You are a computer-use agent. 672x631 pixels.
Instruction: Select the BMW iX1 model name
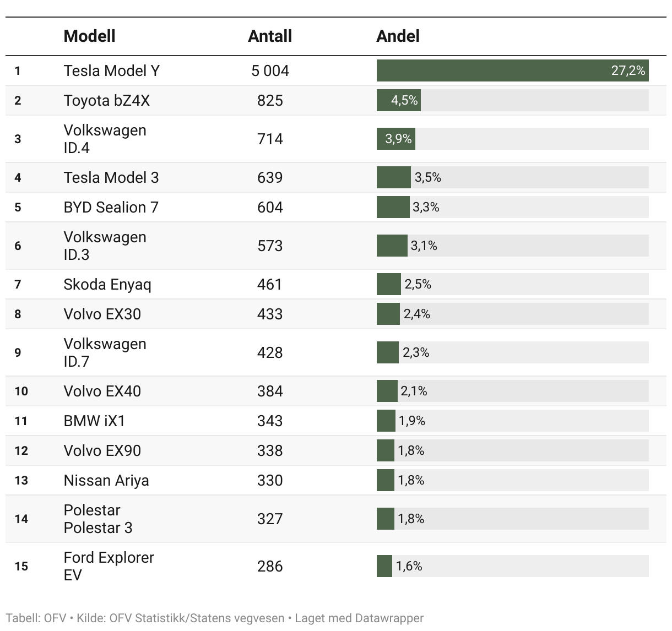coord(94,421)
